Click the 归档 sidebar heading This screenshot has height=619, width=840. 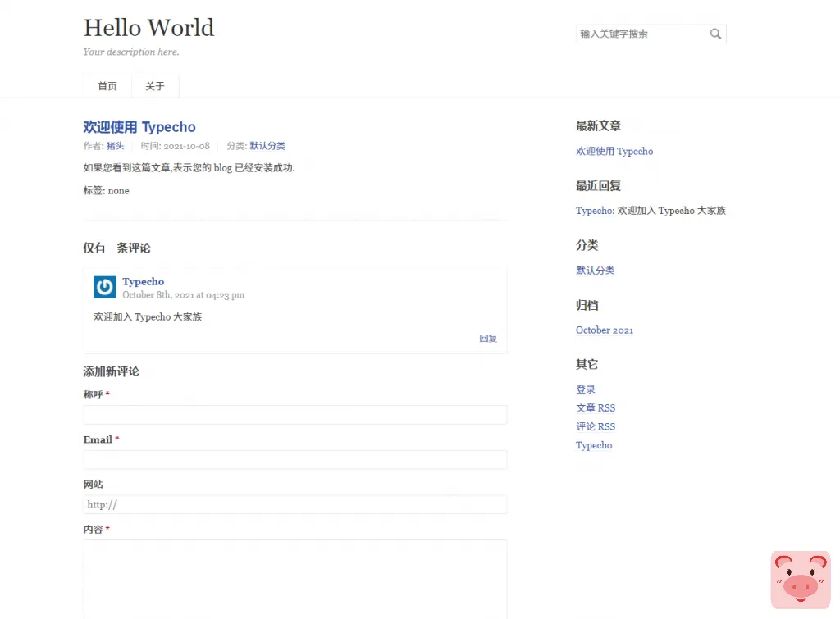(x=587, y=305)
